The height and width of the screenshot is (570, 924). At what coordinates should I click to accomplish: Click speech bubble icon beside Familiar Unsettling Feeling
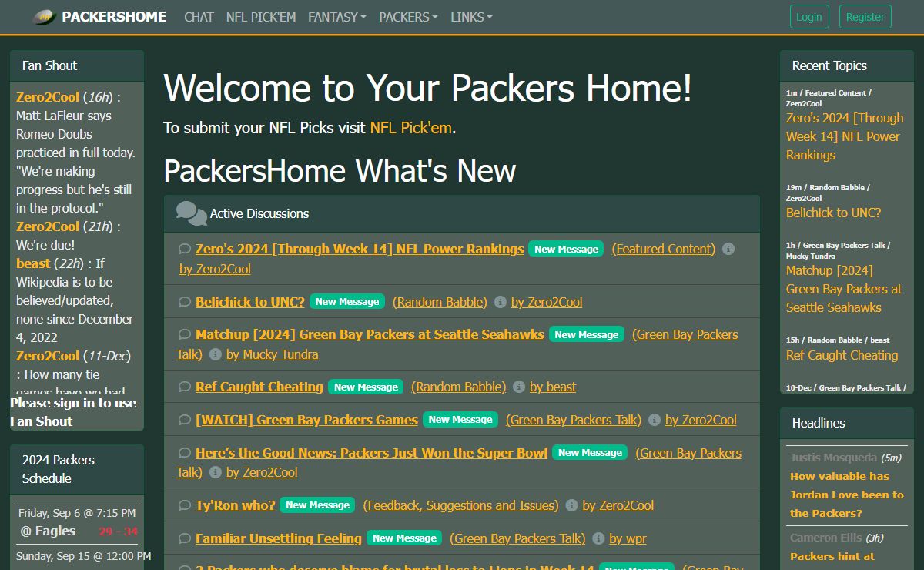[185, 538]
